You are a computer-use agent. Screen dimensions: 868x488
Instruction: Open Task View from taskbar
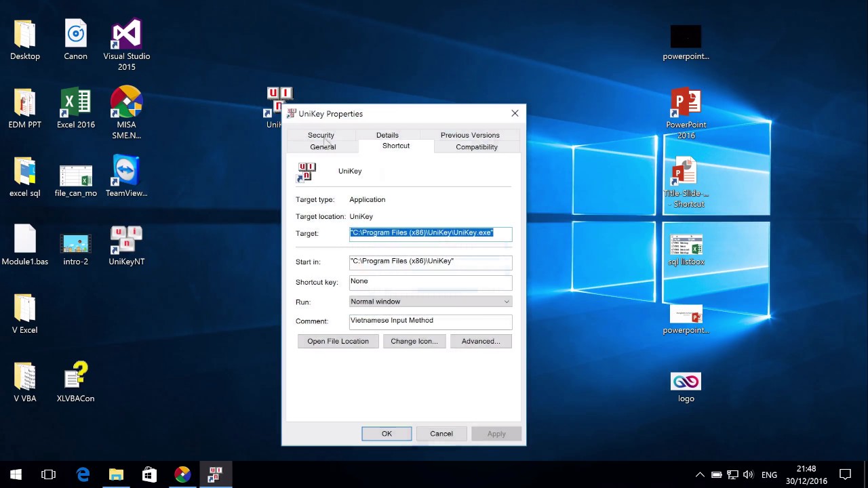48,474
